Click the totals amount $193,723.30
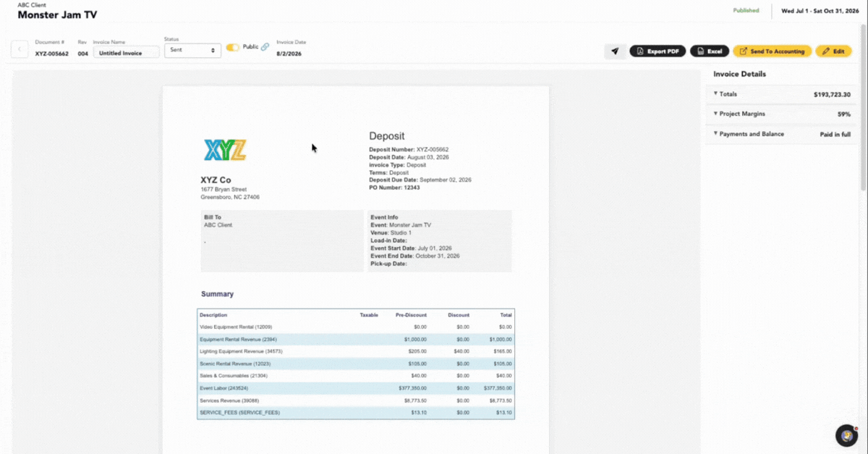 [x=832, y=95]
